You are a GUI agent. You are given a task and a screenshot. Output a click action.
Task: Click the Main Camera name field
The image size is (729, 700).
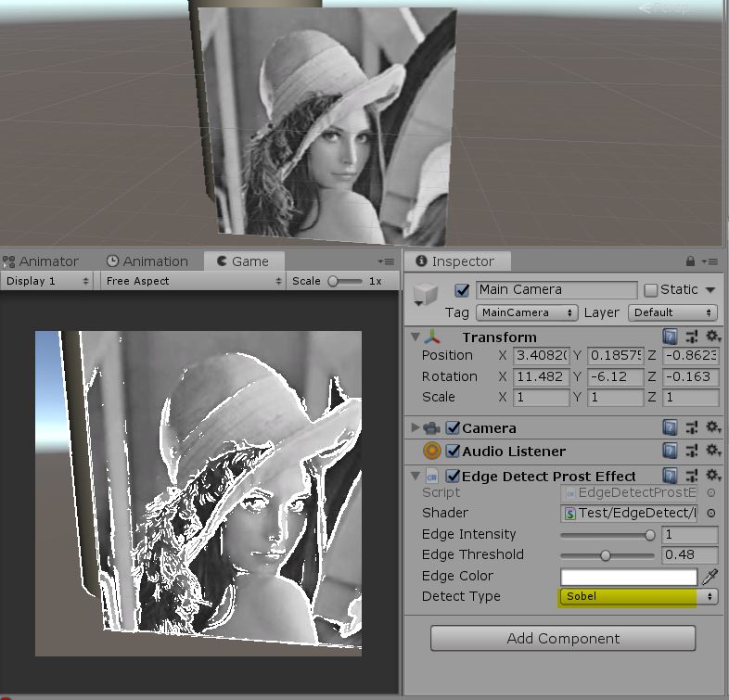click(556, 289)
